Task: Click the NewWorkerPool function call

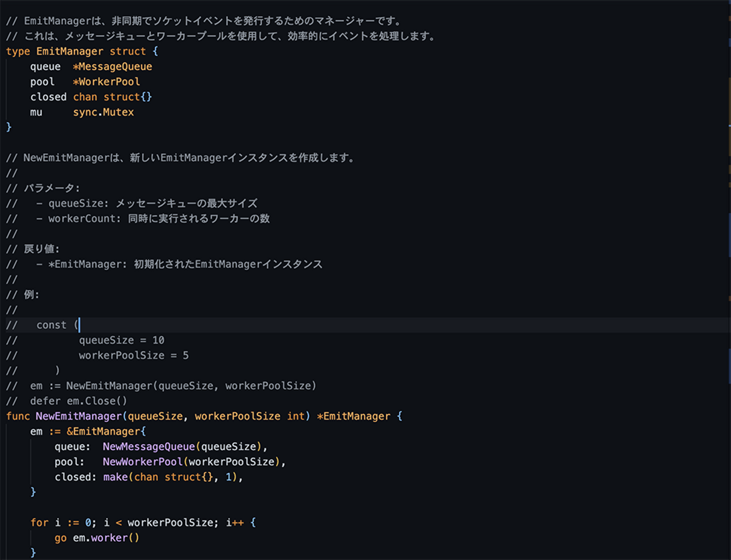Action: [x=143, y=462]
